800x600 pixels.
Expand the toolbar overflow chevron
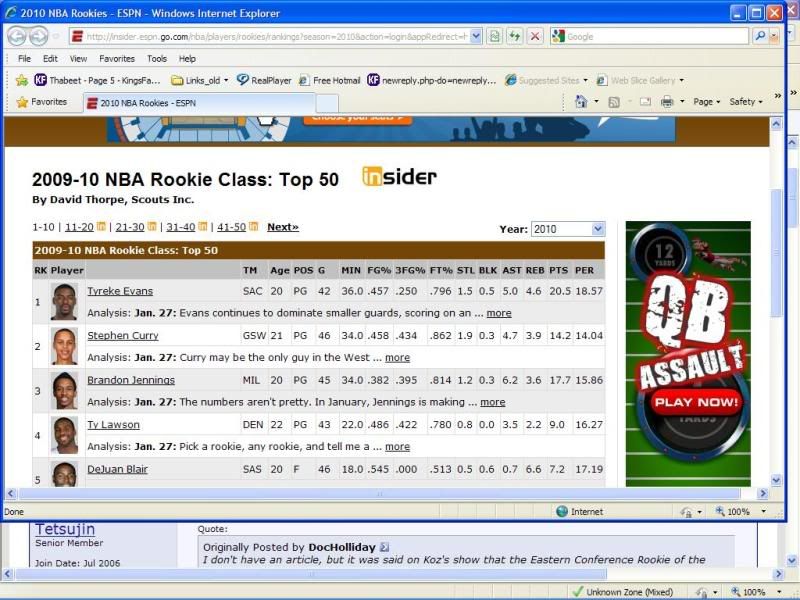tap(777, 95)
